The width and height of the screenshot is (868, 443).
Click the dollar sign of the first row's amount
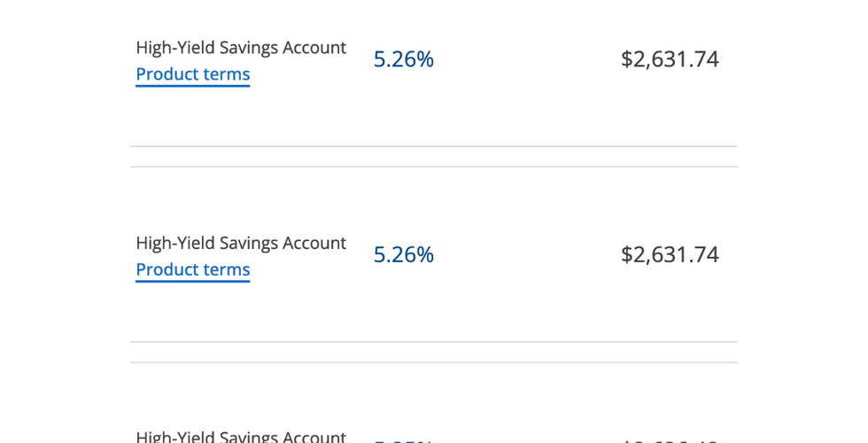point(626,59)
